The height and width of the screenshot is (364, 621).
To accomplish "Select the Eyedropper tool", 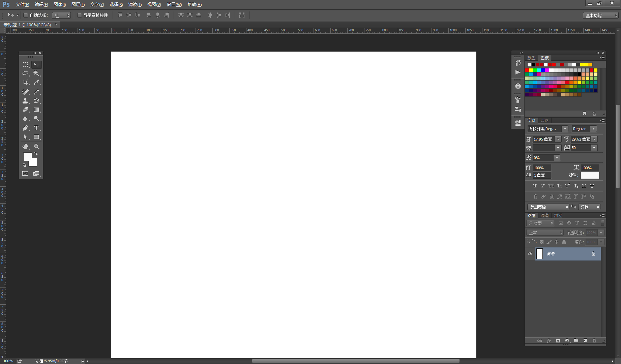I will (x=36, y=82).
